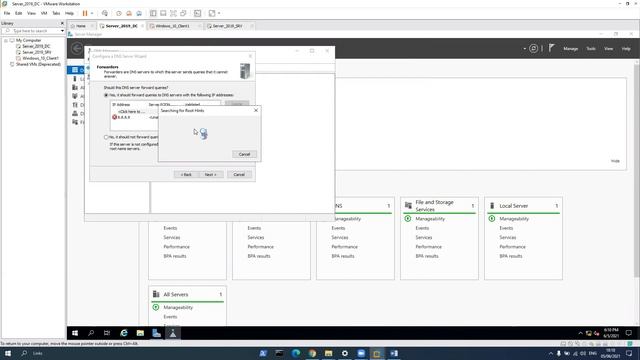Enter full screen mode via toolbar icon
Image resolution: width=640 pixels, height=360 pixels.
click(x=173, y=13)
